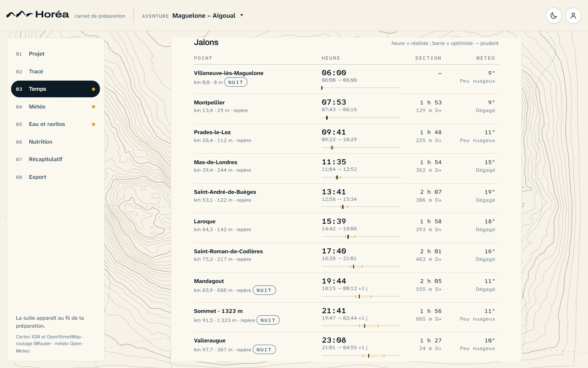Open the user account profile icon

[573, 16]
